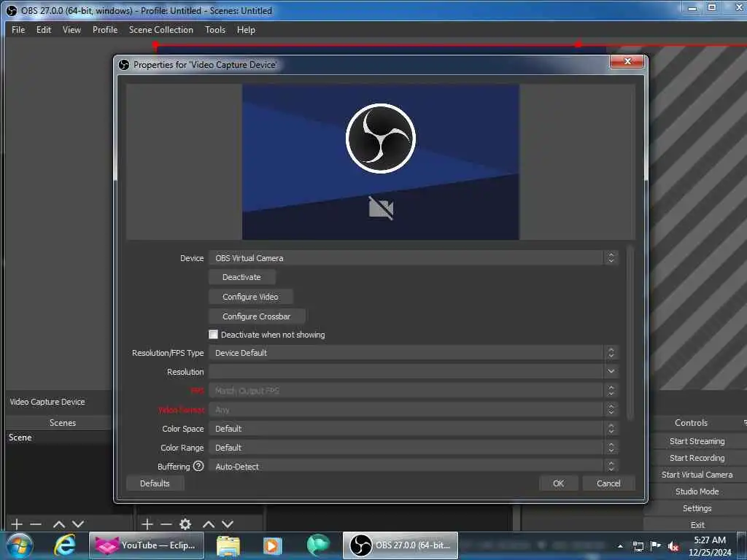Open the Scene Collection menu
The width and height of the screenshot is (747, 560).
click(x=161, y=29)
